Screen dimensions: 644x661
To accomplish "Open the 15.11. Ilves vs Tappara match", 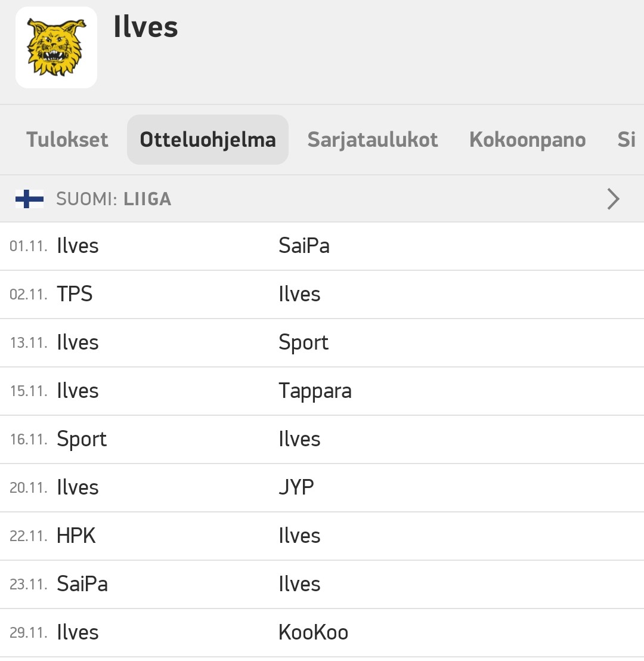I will click(322, 391).
